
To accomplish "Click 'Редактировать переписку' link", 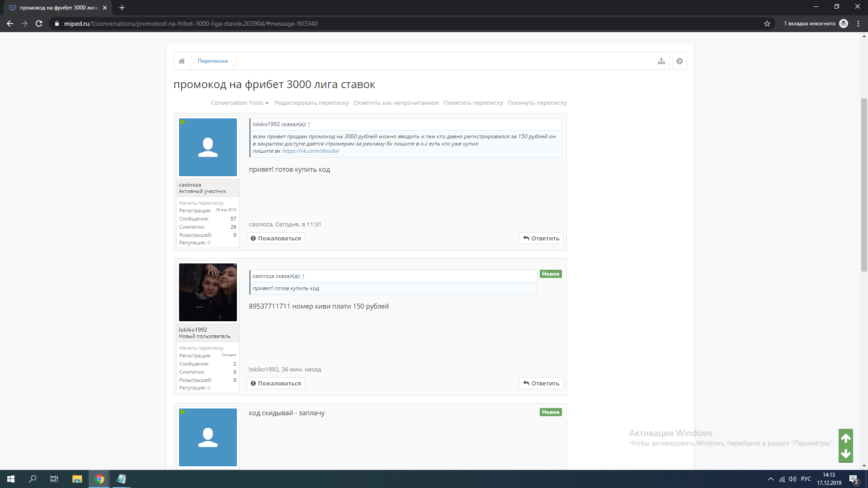I will 311,103.
